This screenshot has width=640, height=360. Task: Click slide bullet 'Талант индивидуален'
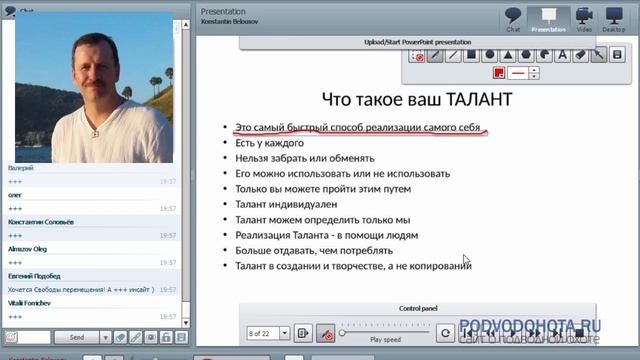[286, 204]
